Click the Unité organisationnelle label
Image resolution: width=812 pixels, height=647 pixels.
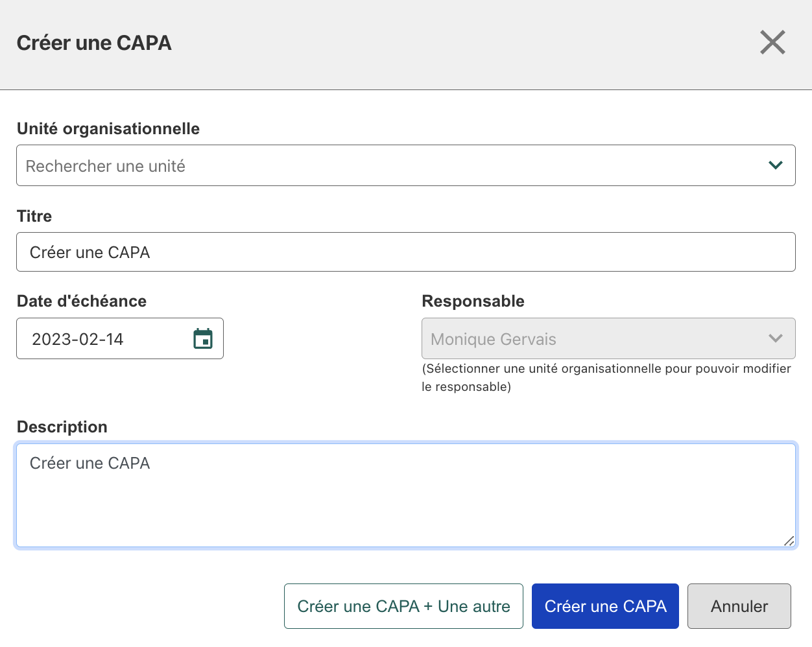click(108, 128)
